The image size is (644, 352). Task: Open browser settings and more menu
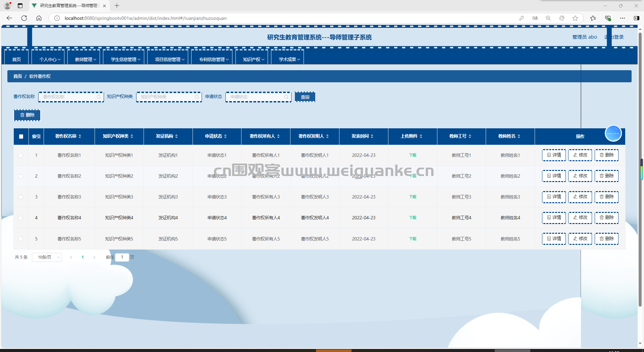(623, 18)
